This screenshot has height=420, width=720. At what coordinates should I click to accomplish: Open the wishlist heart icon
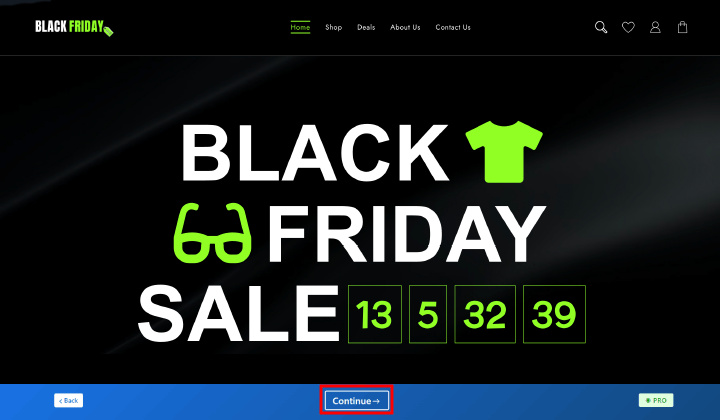click(x=628, y=28)
